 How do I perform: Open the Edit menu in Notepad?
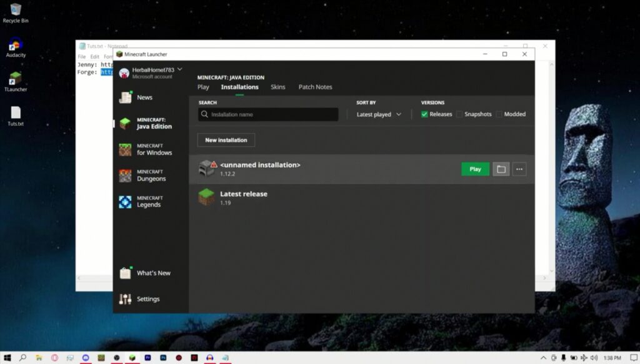pos(95,57)
